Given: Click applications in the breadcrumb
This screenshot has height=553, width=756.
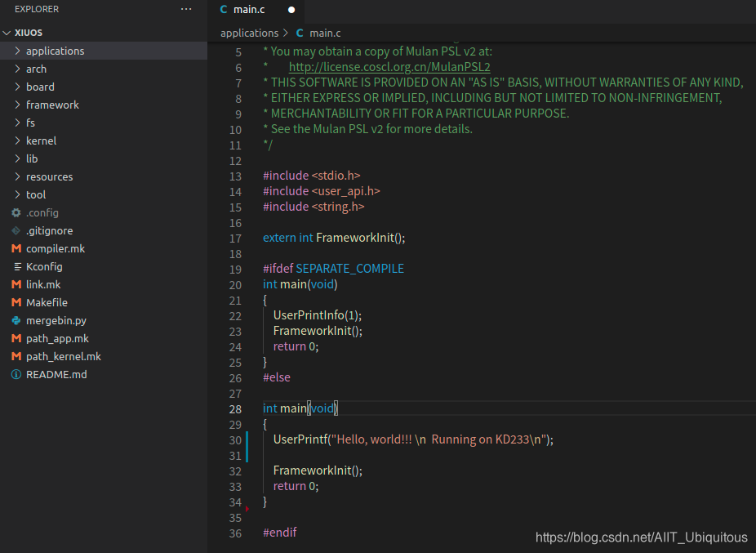Looking at the screenshot, I should coord(249,33).
